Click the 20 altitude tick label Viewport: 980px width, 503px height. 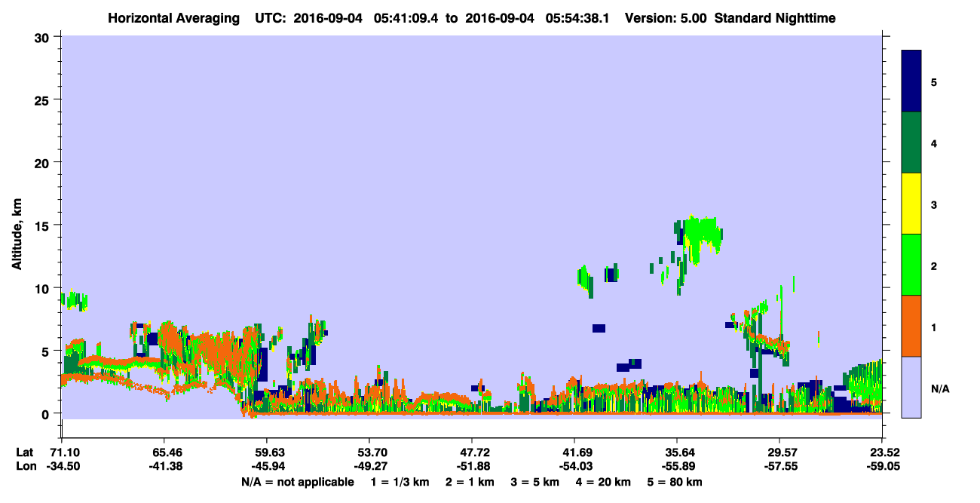point(44,163)
